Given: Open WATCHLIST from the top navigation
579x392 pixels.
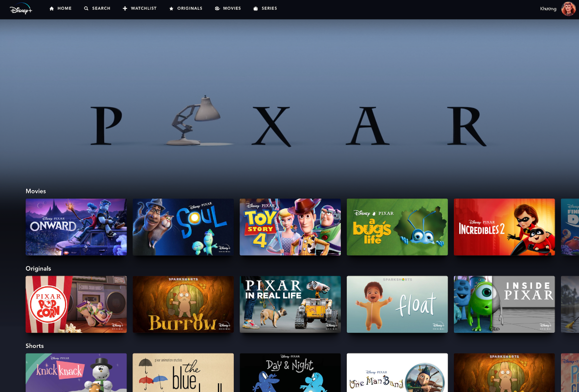Looking at the screenshot, I should [144, 8].
